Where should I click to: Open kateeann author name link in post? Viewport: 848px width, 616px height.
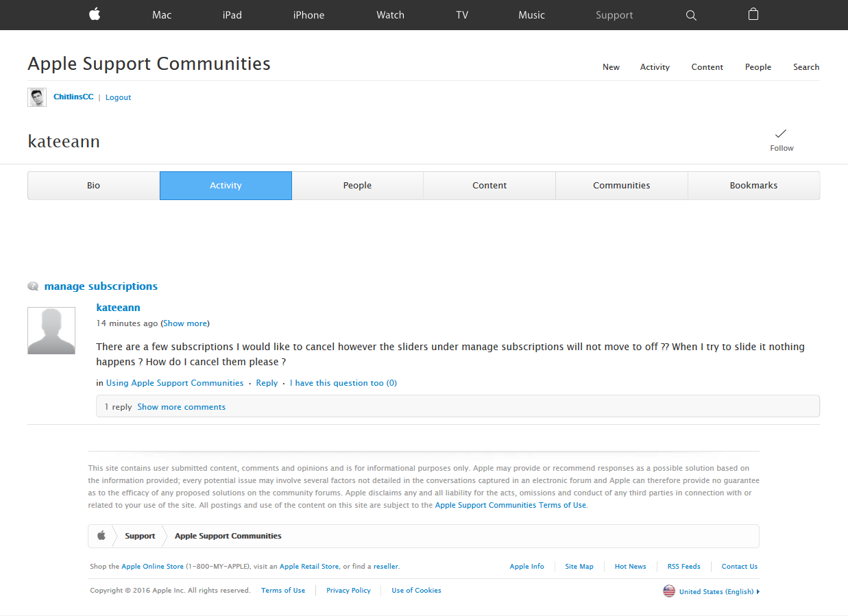(118, 308)
